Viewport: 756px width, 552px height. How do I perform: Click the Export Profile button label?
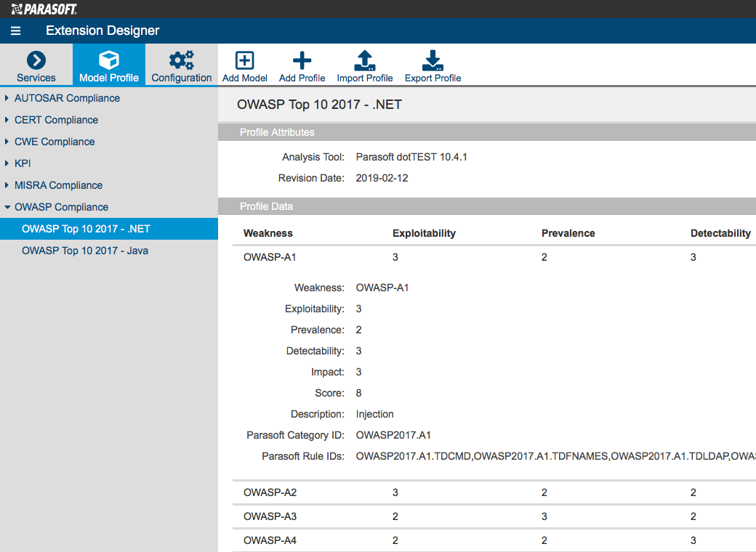(x=433, y=78)
